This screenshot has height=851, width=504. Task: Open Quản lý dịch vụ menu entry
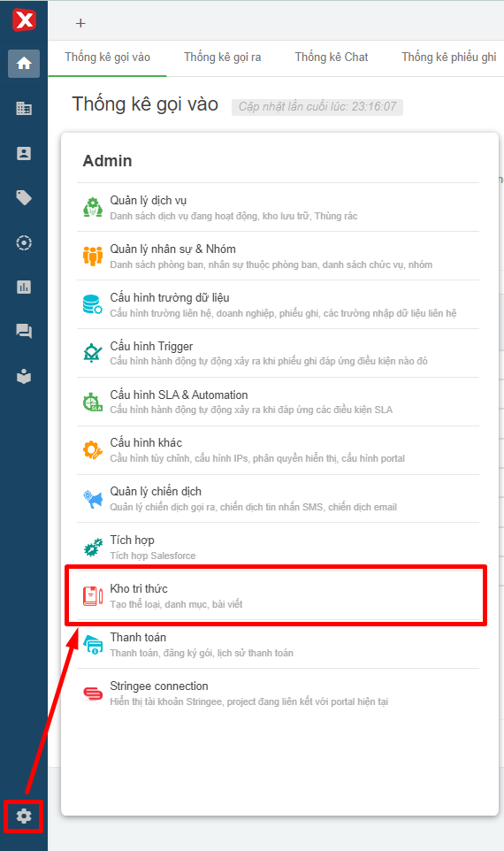(x=278, y=207)
